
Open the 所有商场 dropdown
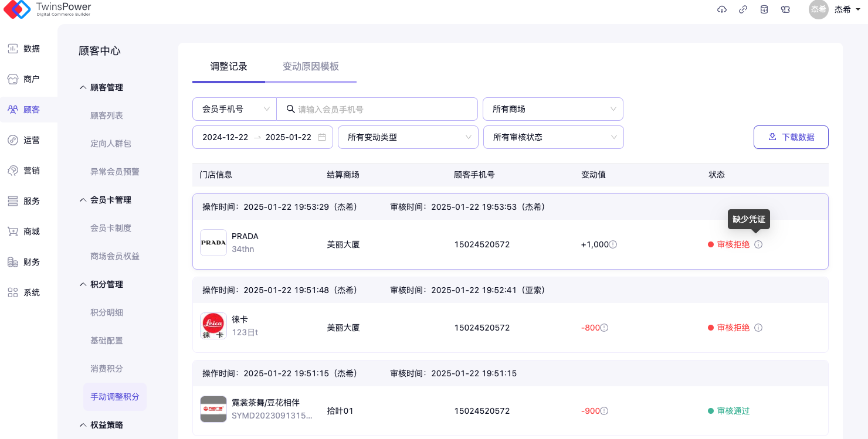coord(552,109)
